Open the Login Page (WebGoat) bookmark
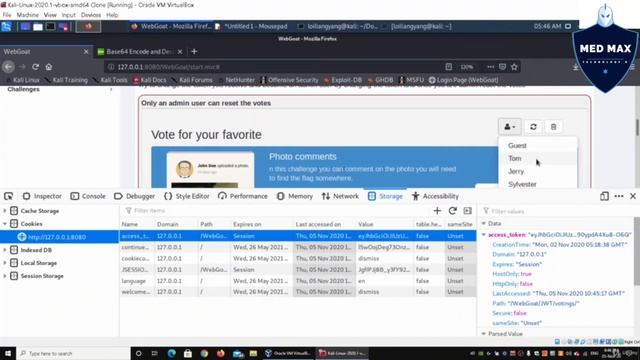The image size is (640, 360). click(x=464, y=80)
